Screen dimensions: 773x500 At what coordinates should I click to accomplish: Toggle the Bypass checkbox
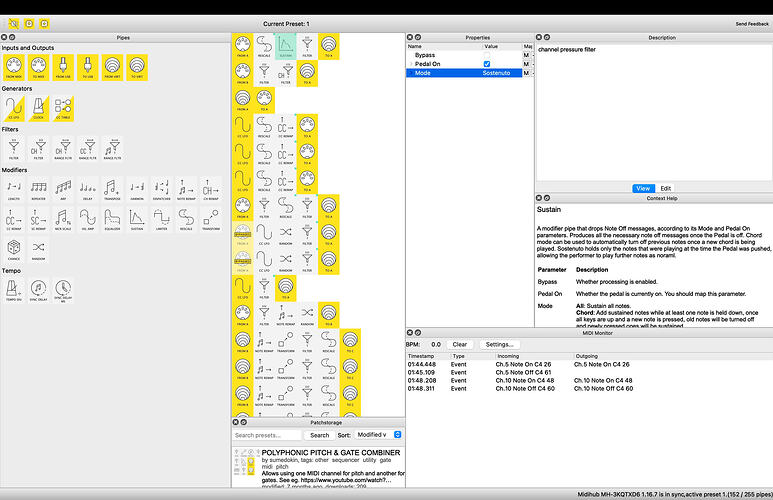tap(487, 55)
